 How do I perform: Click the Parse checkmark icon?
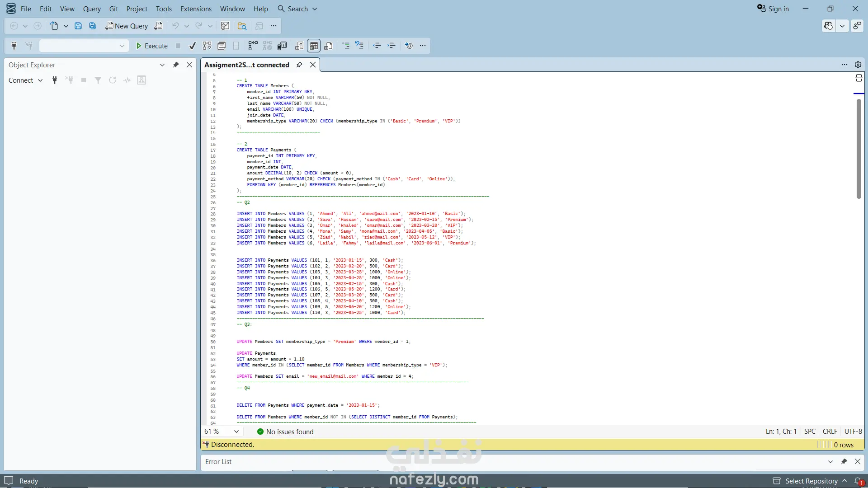coord(193,46)
